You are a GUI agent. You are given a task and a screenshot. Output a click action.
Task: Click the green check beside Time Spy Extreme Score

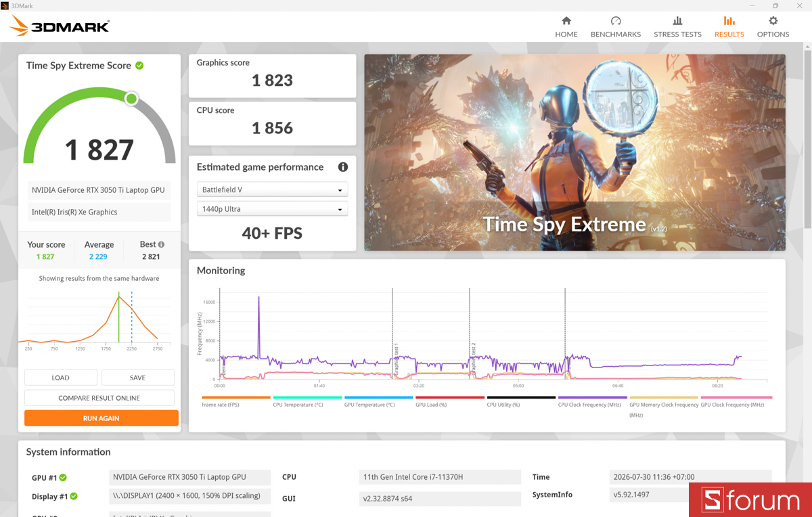pos(139,66)
